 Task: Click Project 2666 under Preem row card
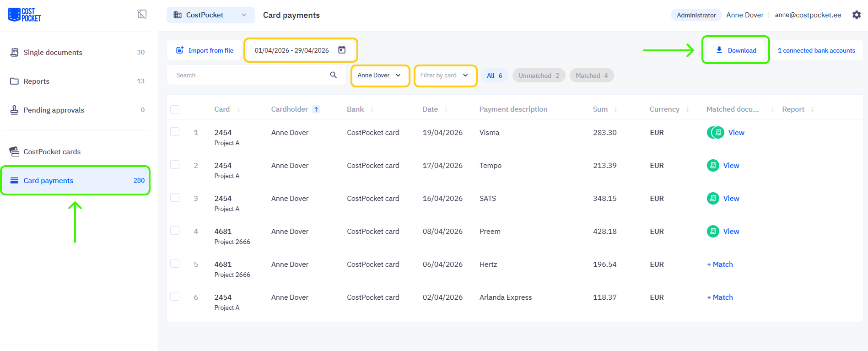tap(232, 242)
